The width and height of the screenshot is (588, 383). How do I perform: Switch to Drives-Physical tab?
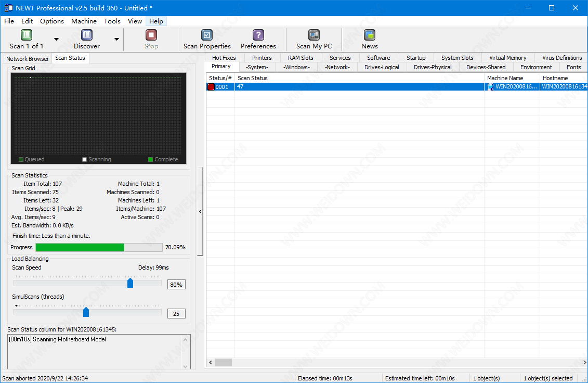(x=433, y=67)
